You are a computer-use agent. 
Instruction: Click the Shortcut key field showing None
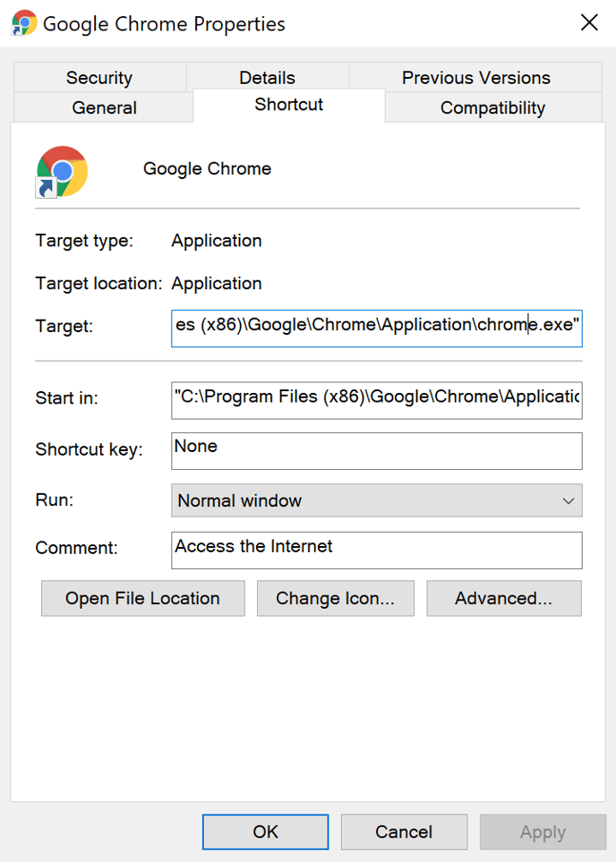point(376,450)
